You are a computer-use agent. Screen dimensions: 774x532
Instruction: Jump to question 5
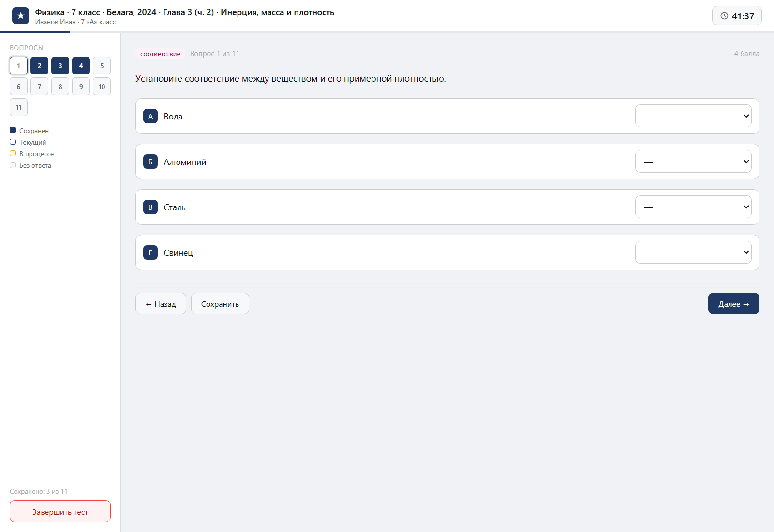[x=102, y=66]
